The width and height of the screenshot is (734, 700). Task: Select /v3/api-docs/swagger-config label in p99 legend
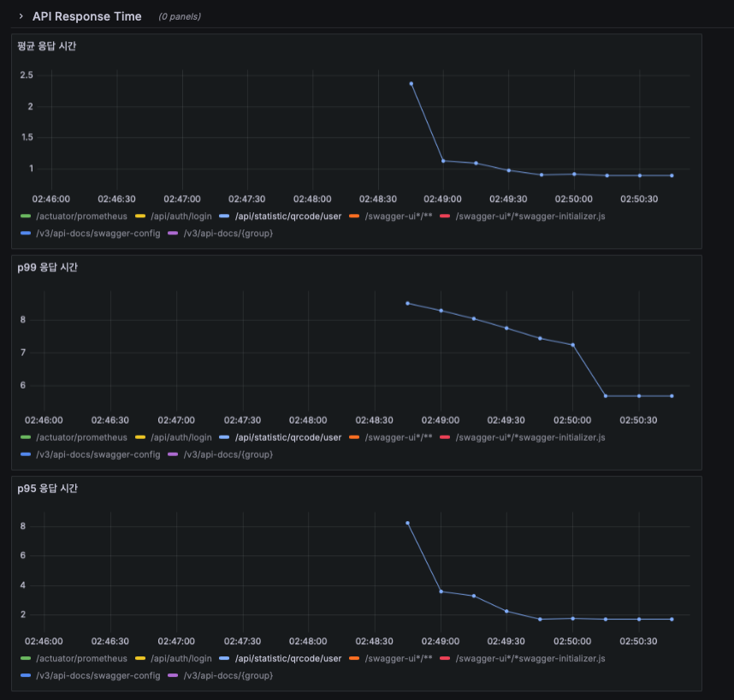pyautogui.click(x=98, y=454)
